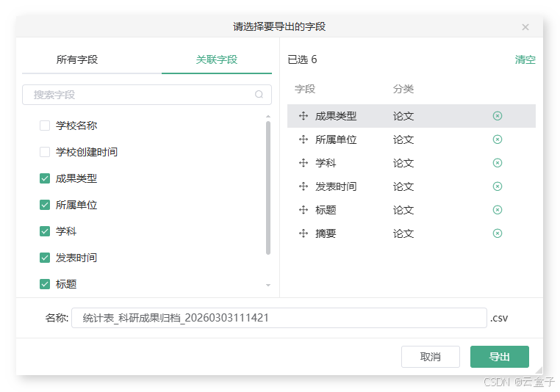The height and width of the screenshot is (392, 560).
Task: Click the move handle for 成果类型 row
Action: pos(304,116)
